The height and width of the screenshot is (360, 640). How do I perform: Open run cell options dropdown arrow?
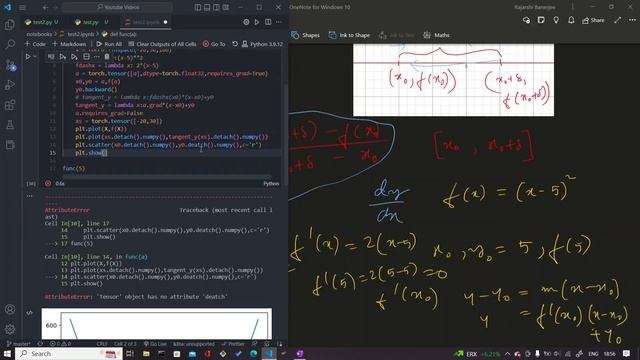[35, 57]
